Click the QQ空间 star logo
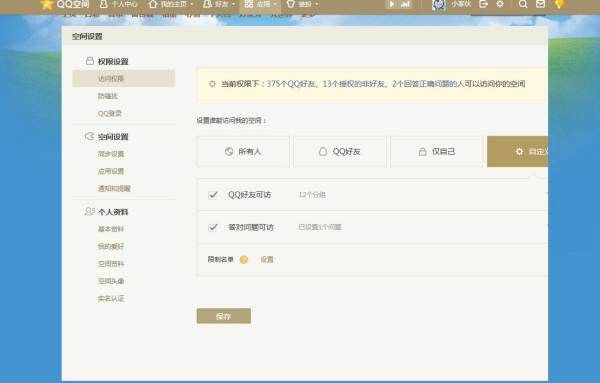 pyautogui.click(x=47, y=4)
